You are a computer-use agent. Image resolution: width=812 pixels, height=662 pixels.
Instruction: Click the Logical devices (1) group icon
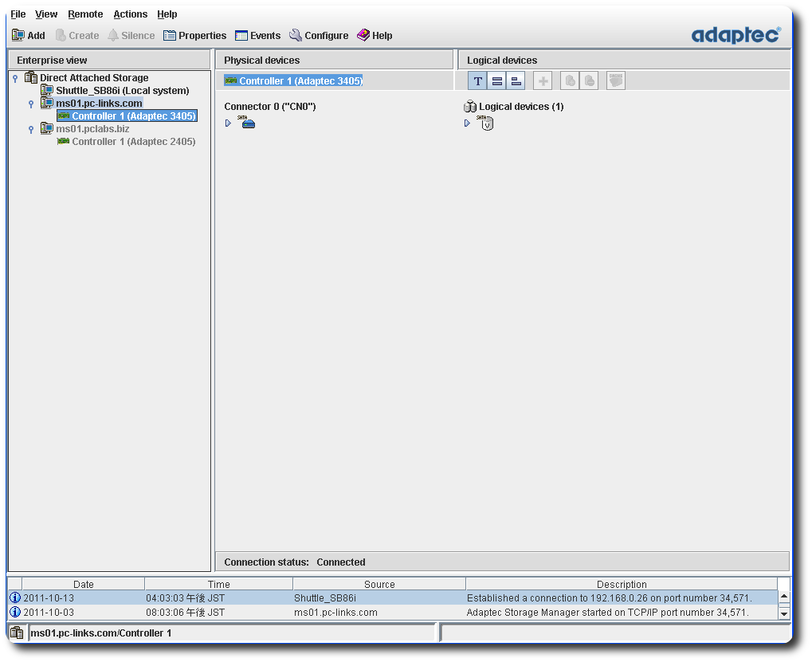[469, 107]
